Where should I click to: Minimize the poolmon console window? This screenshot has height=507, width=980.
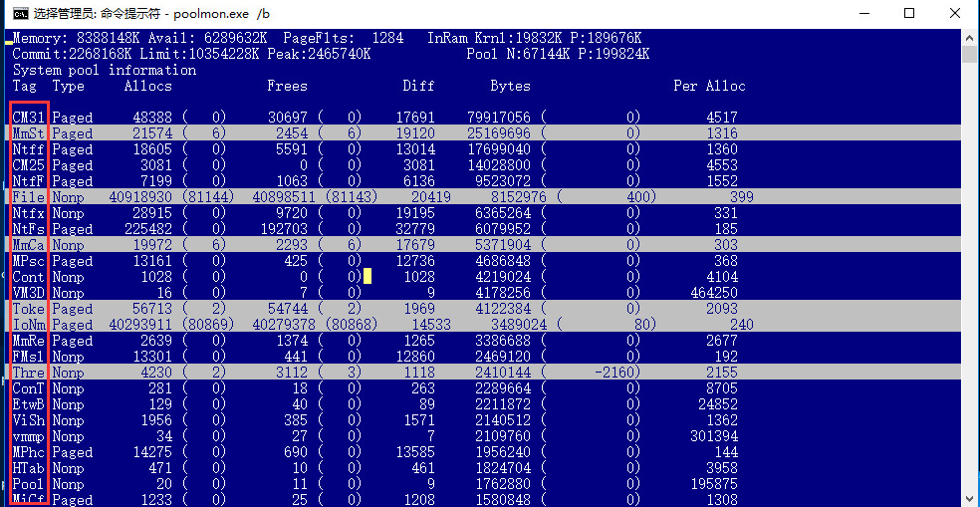coord(863,14)
